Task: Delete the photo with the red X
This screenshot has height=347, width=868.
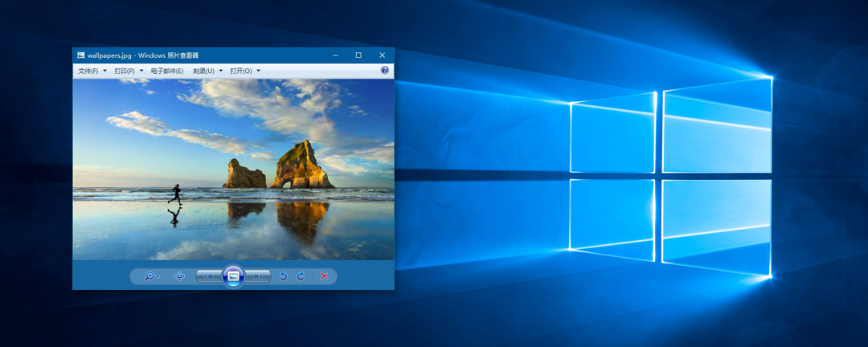Action: (x=324, y=276)
